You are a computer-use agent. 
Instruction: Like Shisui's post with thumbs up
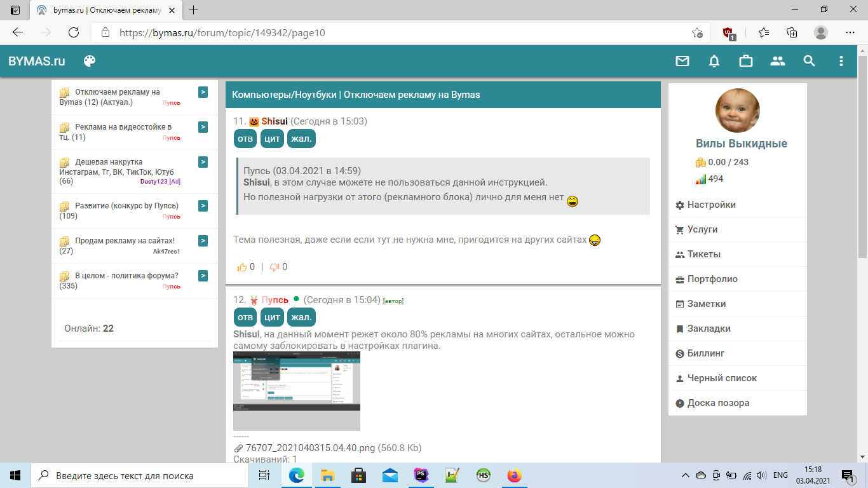242,268
